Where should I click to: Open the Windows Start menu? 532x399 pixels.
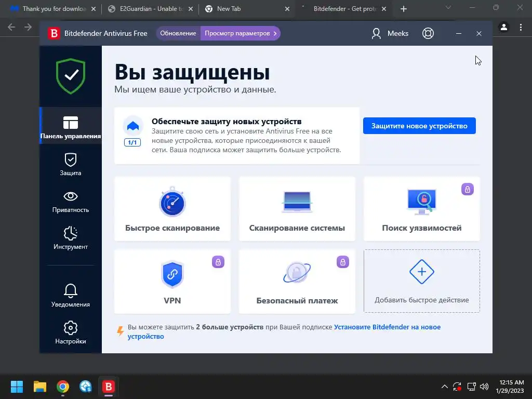[17, 387]
